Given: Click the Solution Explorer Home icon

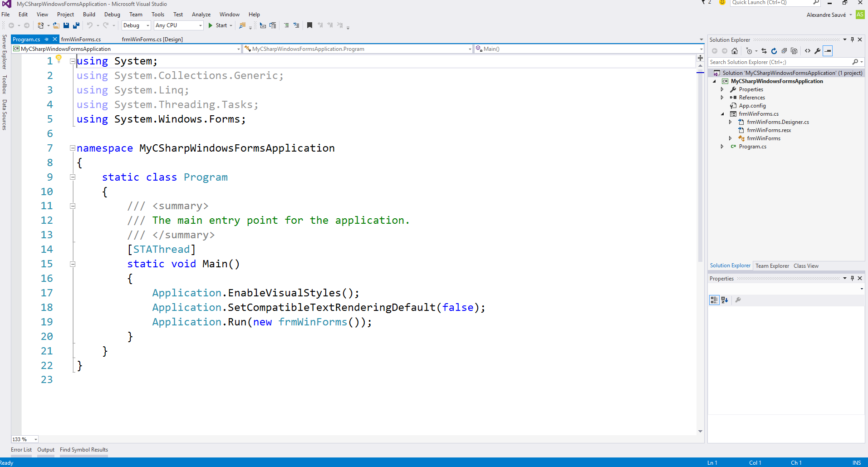Looking at the screenshot, I should click(735, 51).
